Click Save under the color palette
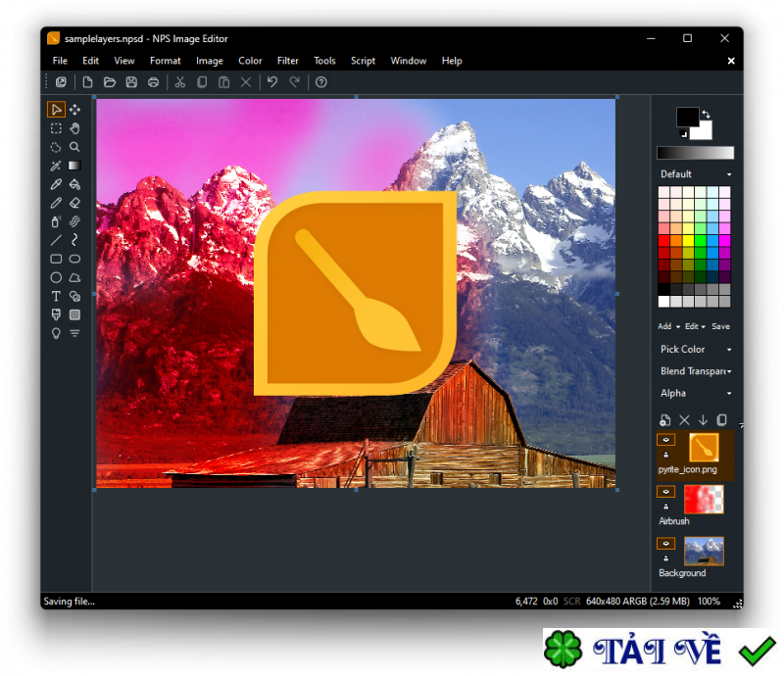 [x=720, y=326]
